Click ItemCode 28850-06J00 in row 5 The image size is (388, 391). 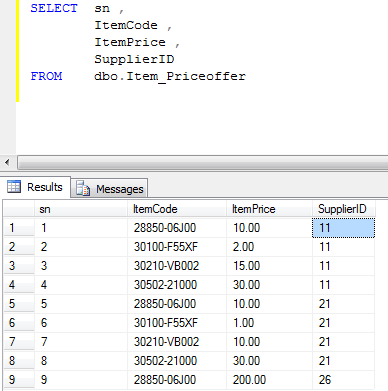pyautogui.click(x=177, y=304)
